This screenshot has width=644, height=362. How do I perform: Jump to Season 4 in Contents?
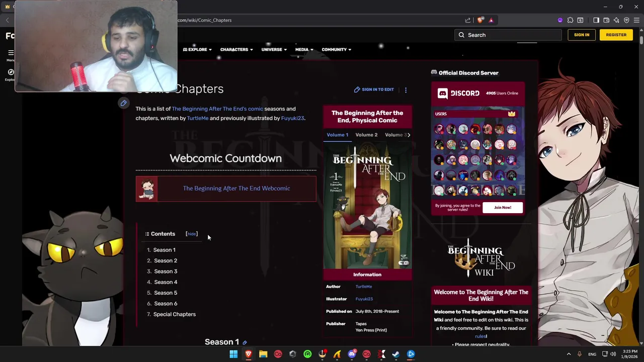pos(166,282)
